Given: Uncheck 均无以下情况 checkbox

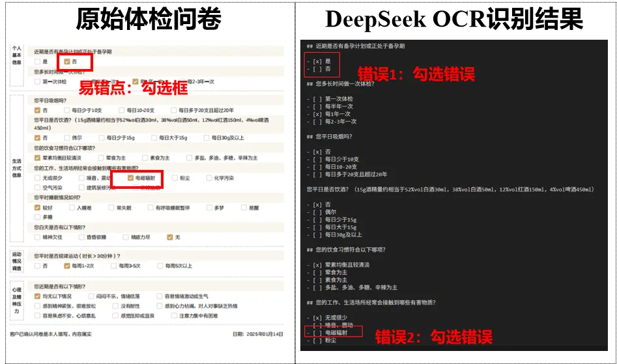Looking at the screenshot, I should tap(37, 296).
